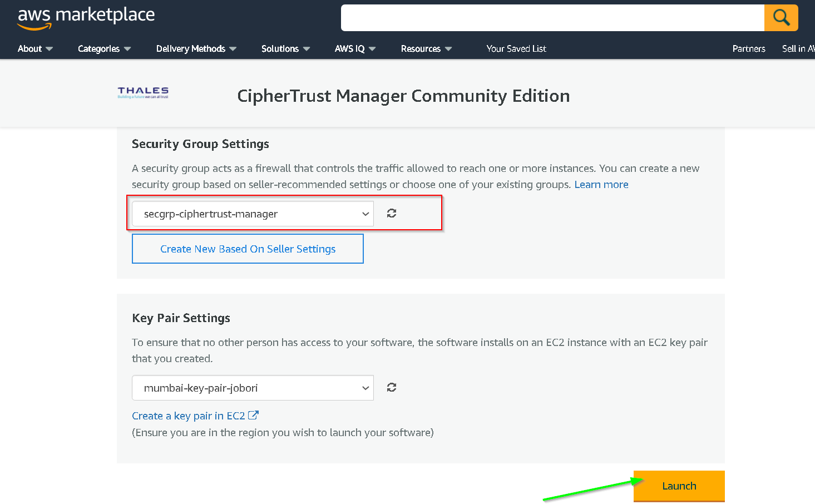The height and width of the screenshot is (504, 815).
Task: Click Create New Based On Seller Settings
Action: coord(248,249)
